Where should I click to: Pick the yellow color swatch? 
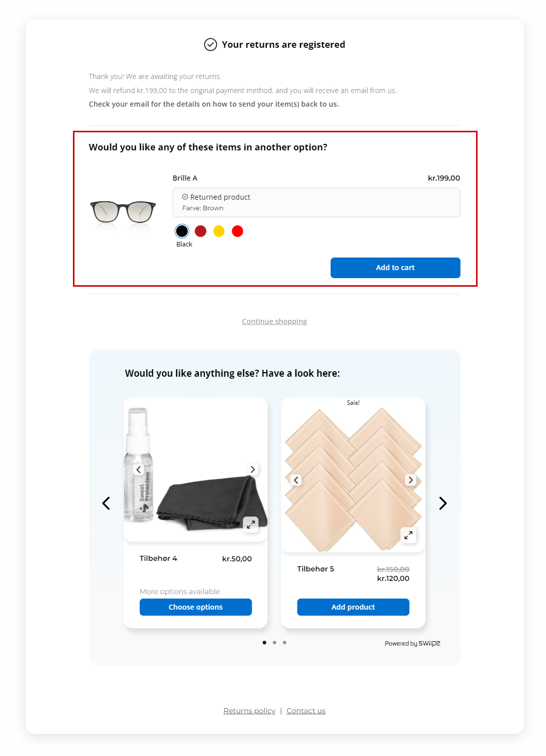tap(219, 231)
